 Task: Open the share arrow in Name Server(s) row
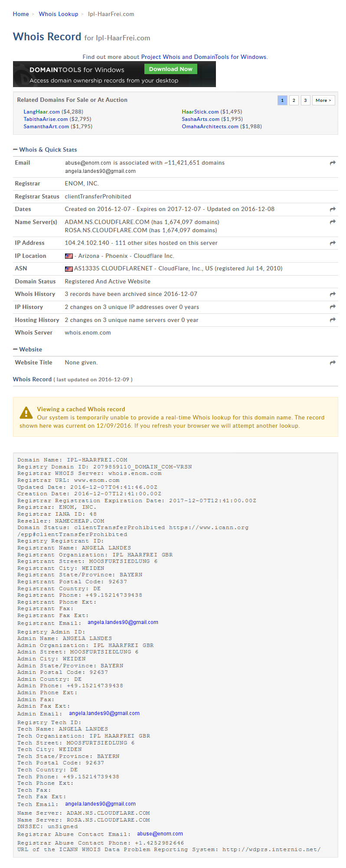coord(333,222)
